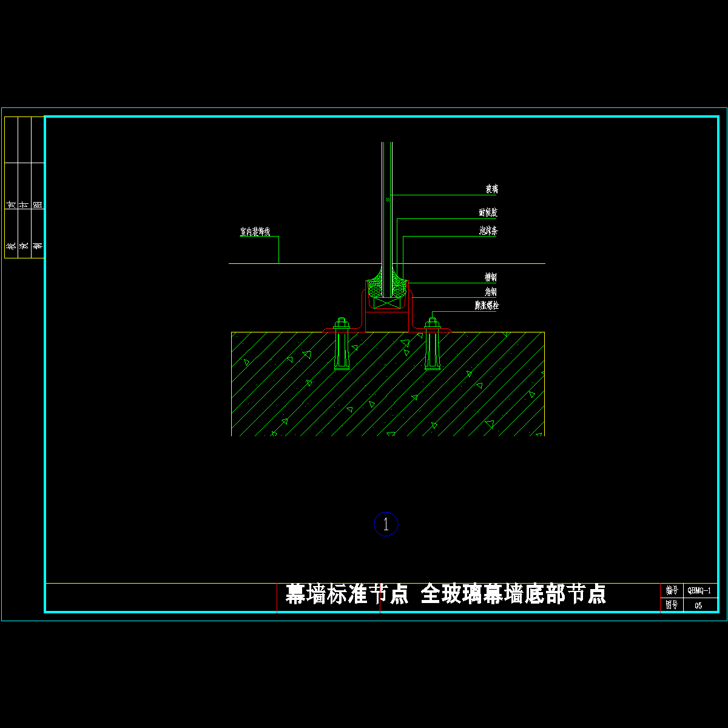
Task: Select the 玻璃 annotation label
Action: [x=491, y=189]
